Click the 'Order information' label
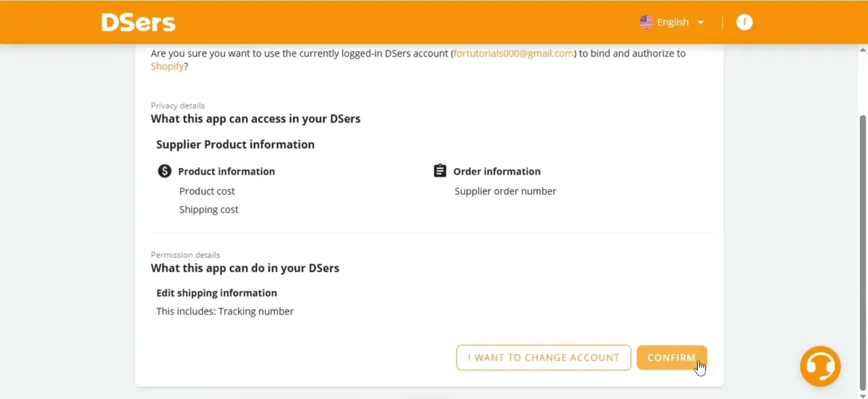This screenshot has width=868, height=399. 497,172
